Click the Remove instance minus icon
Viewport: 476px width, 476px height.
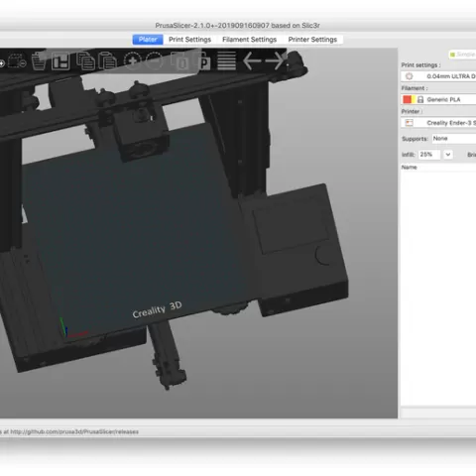click(155, 60)
